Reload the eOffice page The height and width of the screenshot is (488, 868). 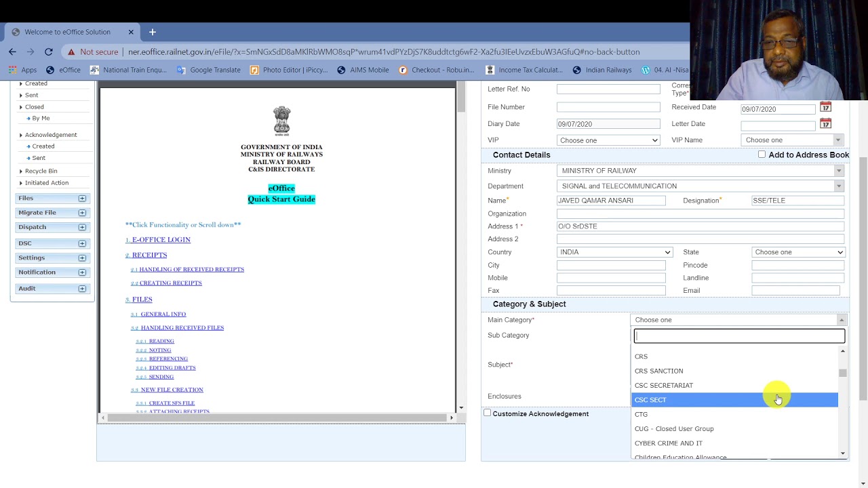(x=49, y=52)
